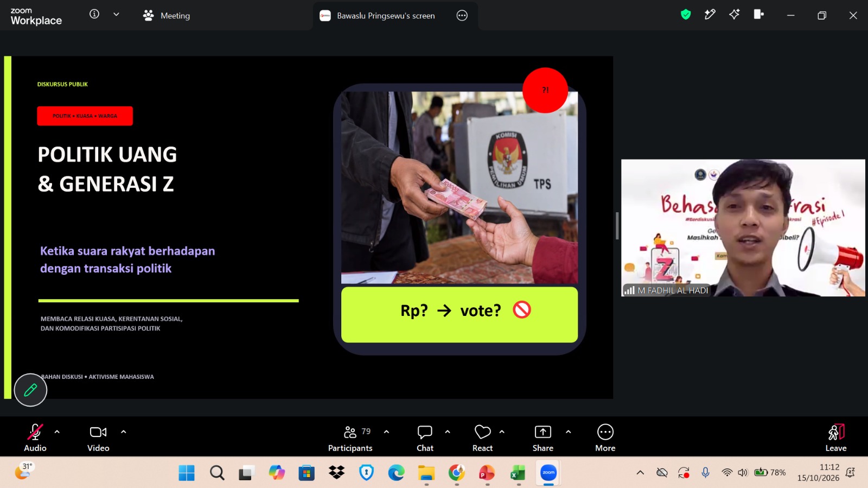The width and height of the screenshot is (868, 488).
Task: Unmute the Audio microphone
Action: coord(35,438)
